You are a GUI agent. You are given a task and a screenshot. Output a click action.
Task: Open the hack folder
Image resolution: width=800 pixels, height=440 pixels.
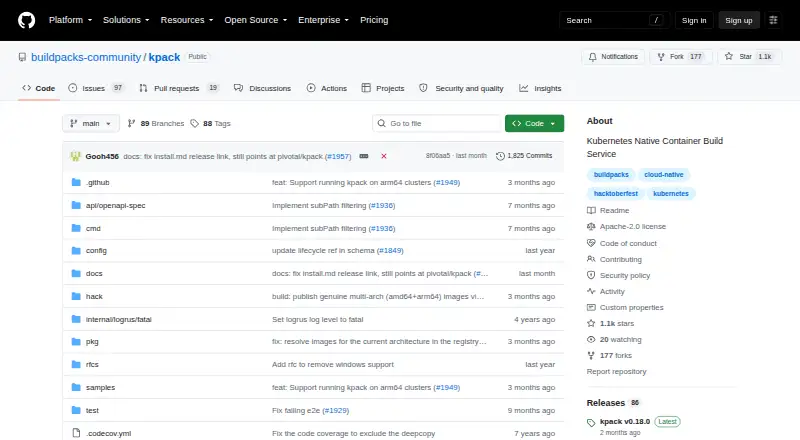(x=94, y=297)
